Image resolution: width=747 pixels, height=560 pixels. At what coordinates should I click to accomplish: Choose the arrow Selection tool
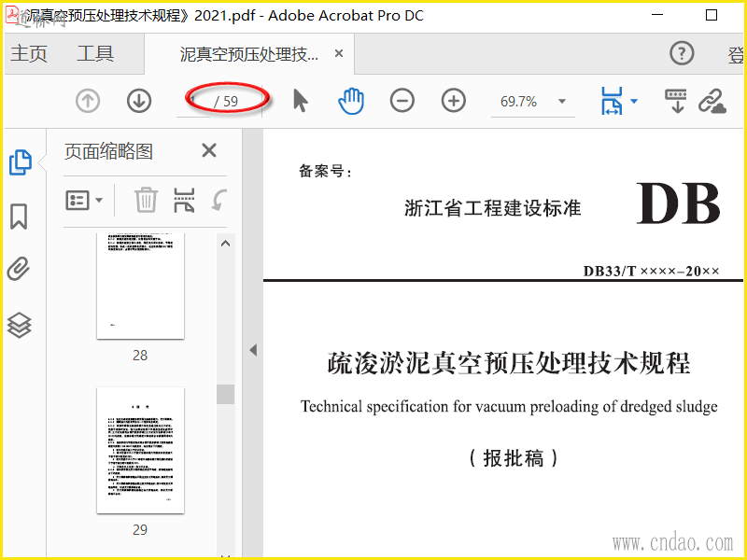(x=300, y=101)
